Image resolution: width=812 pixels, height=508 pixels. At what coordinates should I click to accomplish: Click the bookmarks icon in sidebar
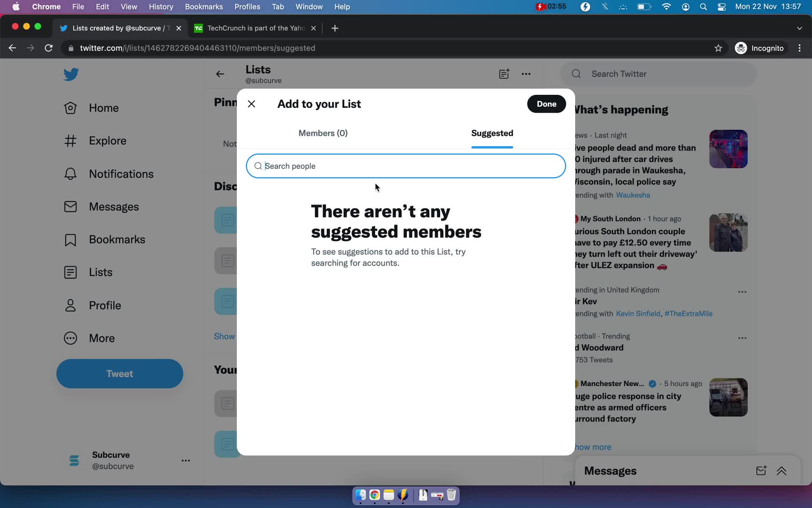tap(69, 239)
